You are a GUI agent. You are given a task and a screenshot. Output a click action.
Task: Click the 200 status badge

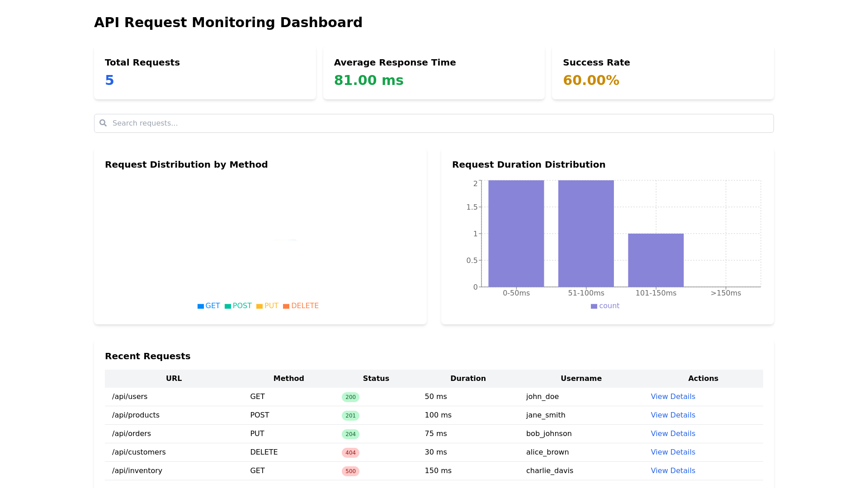click(x=350, y=397)
